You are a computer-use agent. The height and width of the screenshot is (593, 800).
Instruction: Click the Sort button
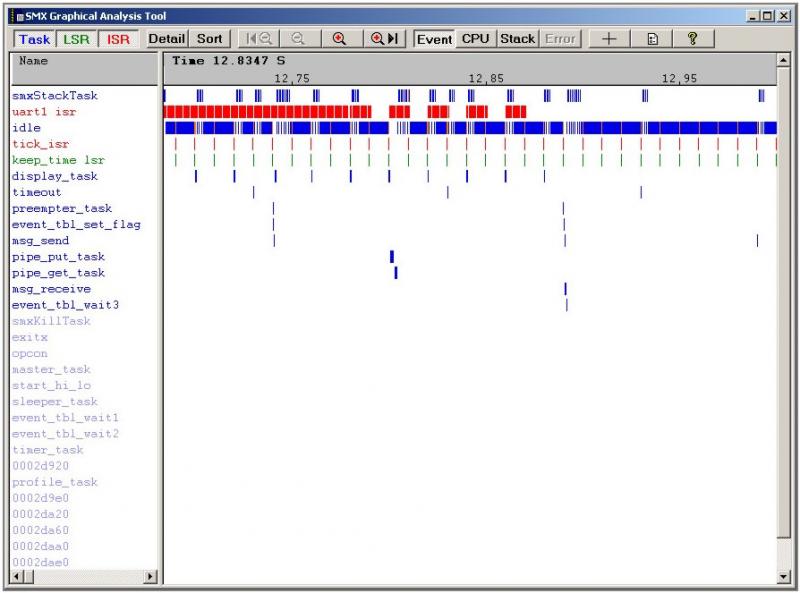(x=209, y=39)
